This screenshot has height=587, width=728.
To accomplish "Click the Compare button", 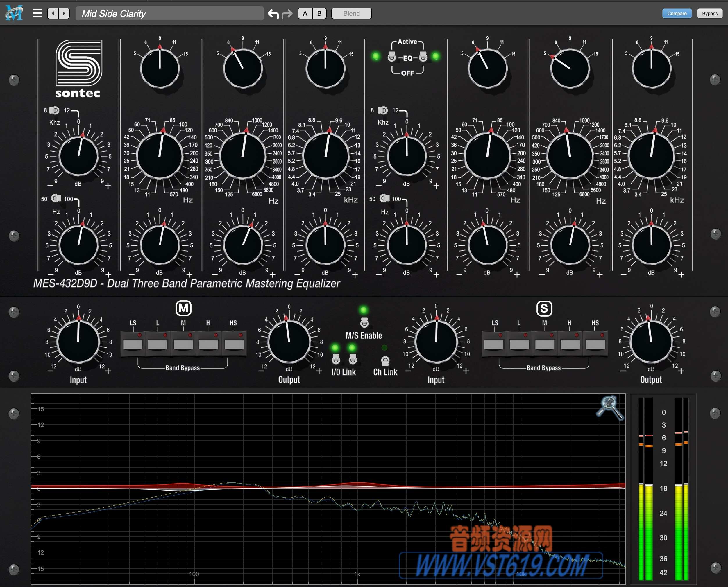I will 677,13.
